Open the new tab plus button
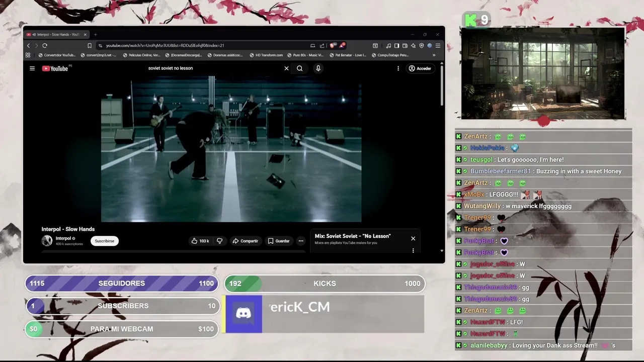Image resolution: width=644 pixels, height=362 pixels. pos(95,35)
